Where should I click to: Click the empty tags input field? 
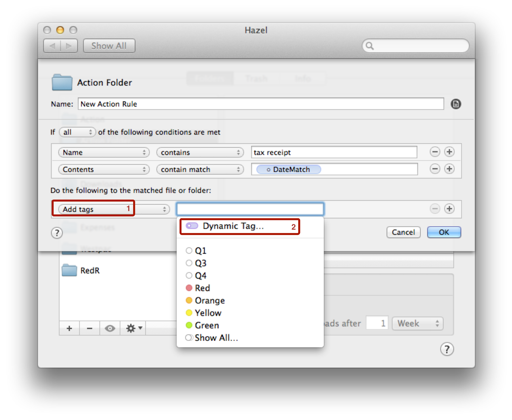coord(250,209)
